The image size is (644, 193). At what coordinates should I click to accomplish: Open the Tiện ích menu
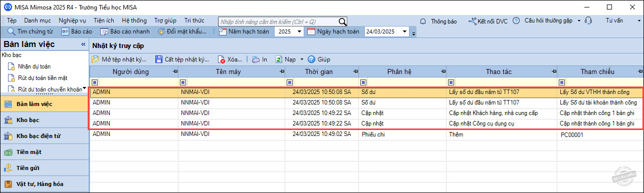(x=104, y=20)
